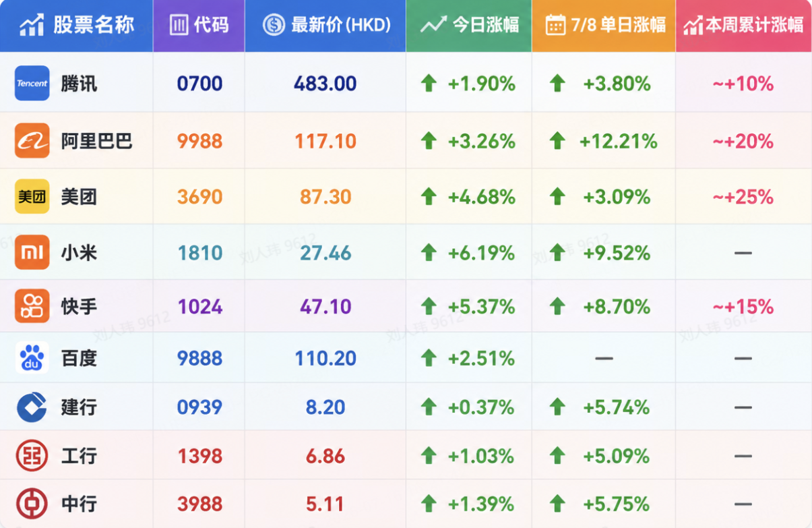Select the 百度 stock name

79,357
